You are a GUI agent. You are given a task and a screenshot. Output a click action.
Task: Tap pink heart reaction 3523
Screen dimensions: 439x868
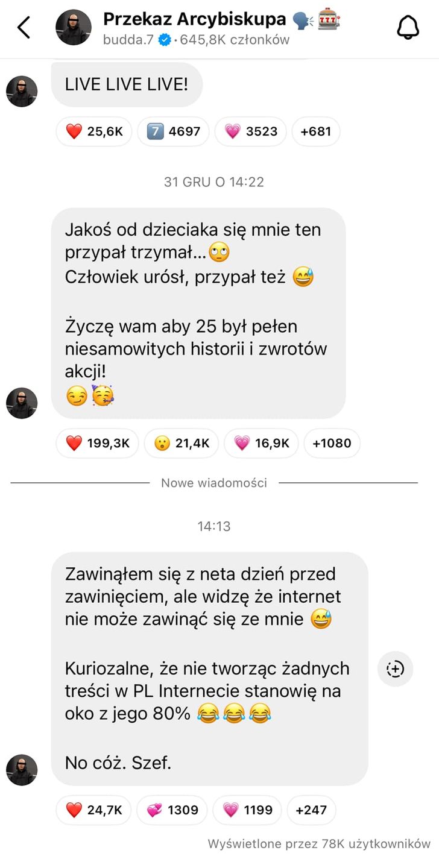250,131
